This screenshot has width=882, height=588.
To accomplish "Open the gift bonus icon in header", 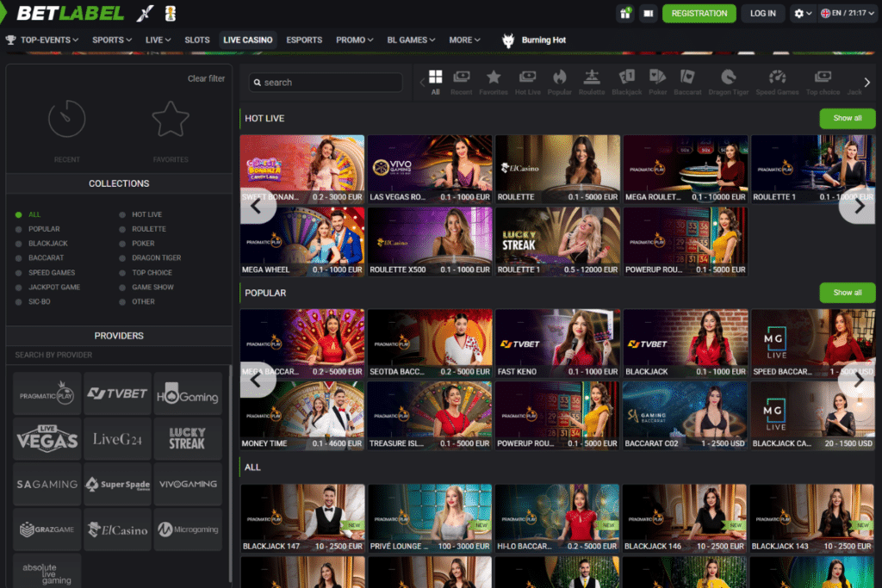I will tap(625, 14).
